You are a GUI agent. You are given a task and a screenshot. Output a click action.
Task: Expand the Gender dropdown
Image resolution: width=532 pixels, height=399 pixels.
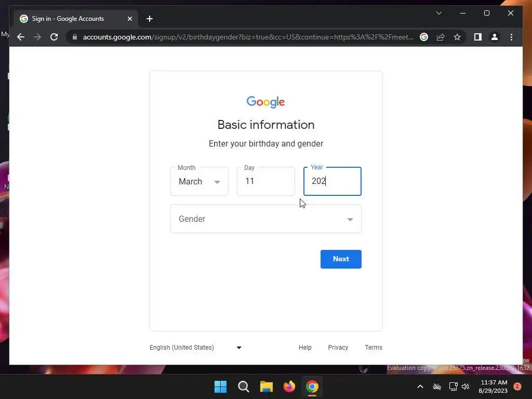[266, 219]
